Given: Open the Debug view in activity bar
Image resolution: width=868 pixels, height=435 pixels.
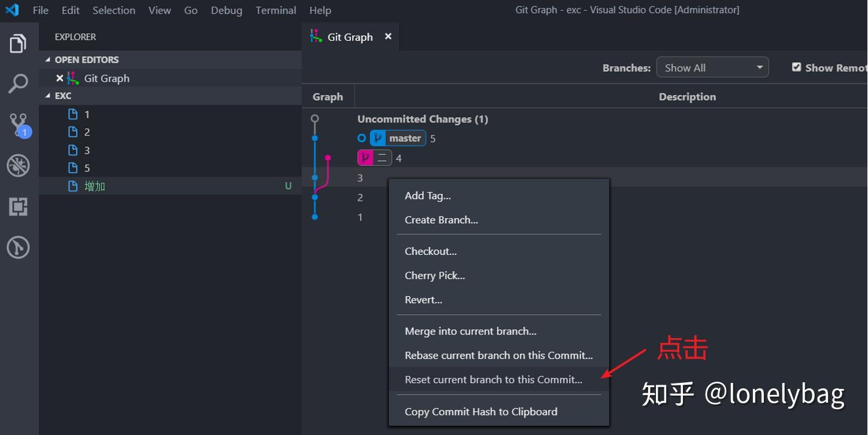Looking at the screenshot, I should pyautogui.click(x=19, y=166).
